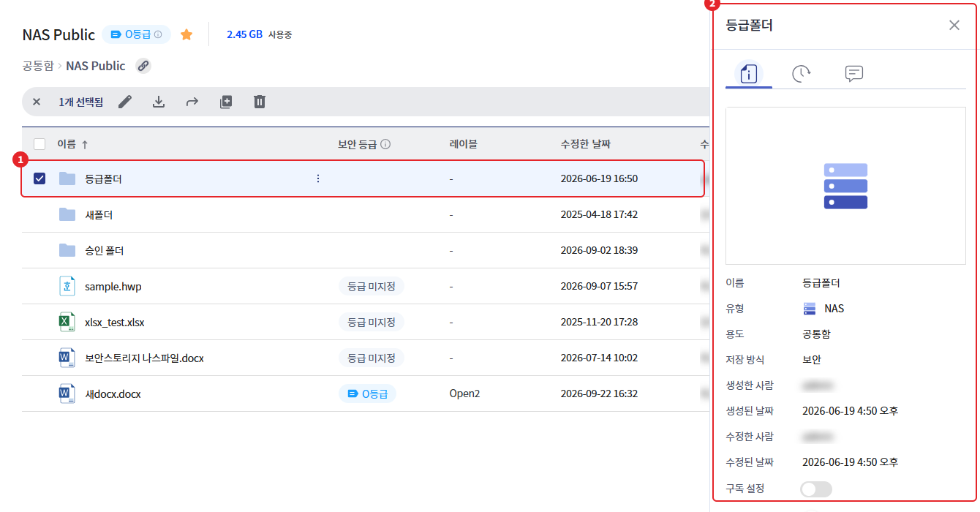
Task: Open the 승인 폴더 folder
Action: tap(104, 251)
